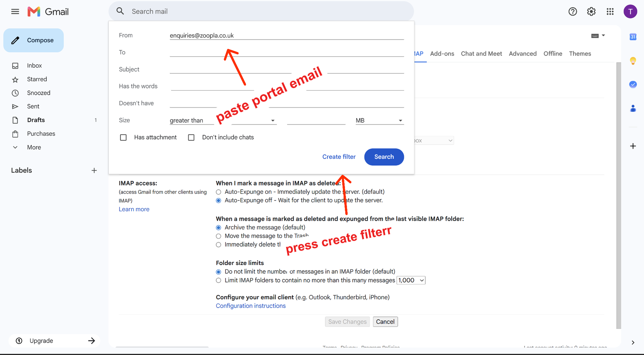Screen dimensions: 644x355
Task: Switch to Chat and Meet tab
Action: pyautogui.click(x=481, y=54)
